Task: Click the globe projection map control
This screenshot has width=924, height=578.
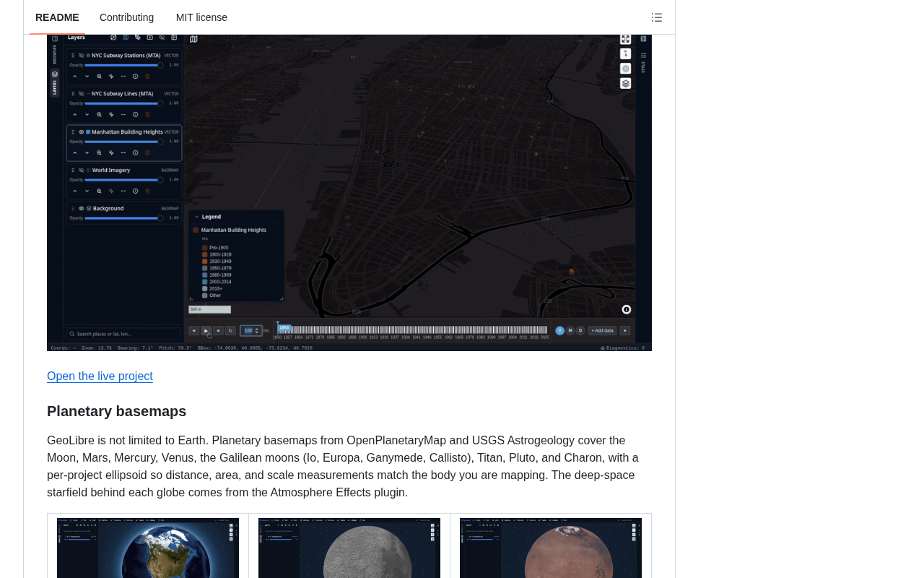Action: (x=626, y=69)
